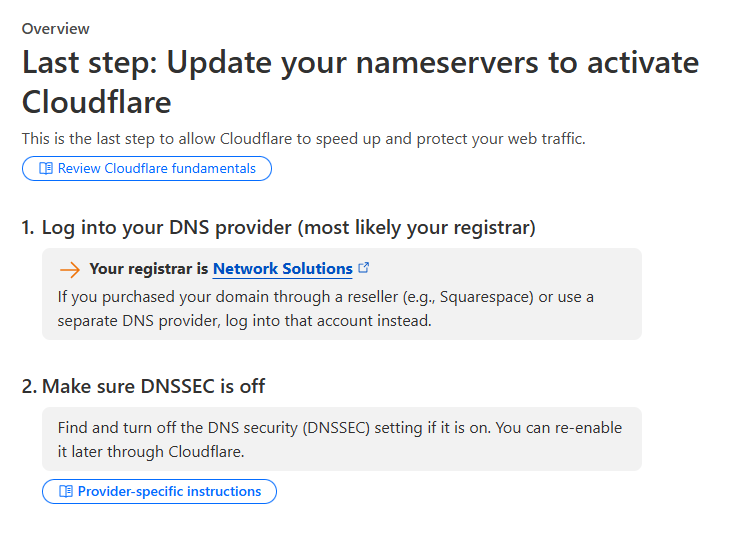Click the orange arrow icon beside registrar text
750x535 pixels.
pyautogui.click(x=70, y=270)
